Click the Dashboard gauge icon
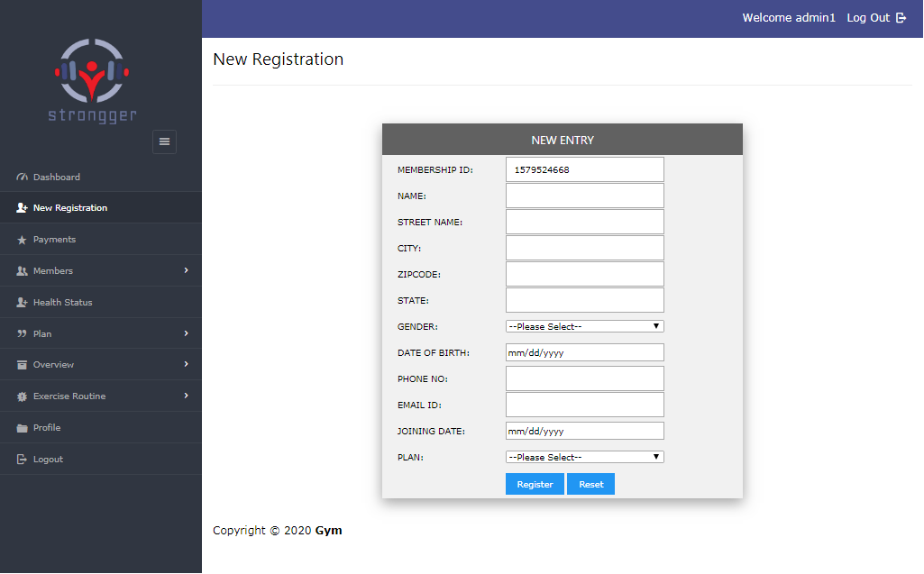 22,177
